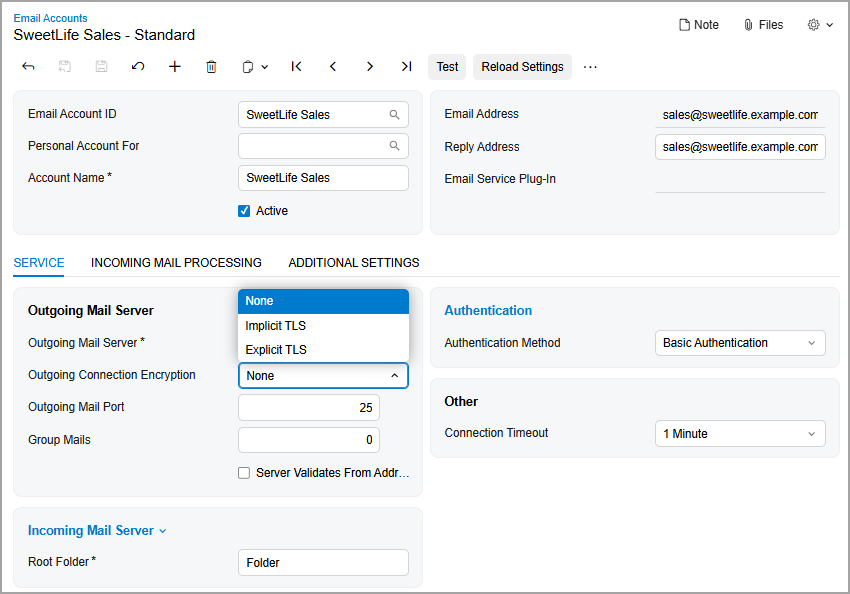The height and width of the screenshot is (594, 850).
Task: Uncheck the Active checkbox
Action: click(244, 211)
